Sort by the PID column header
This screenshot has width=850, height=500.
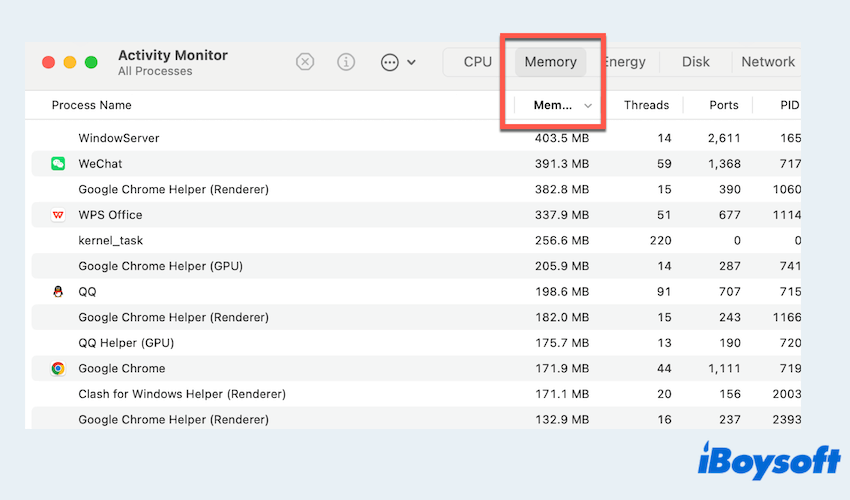click(x=789, y=105)
